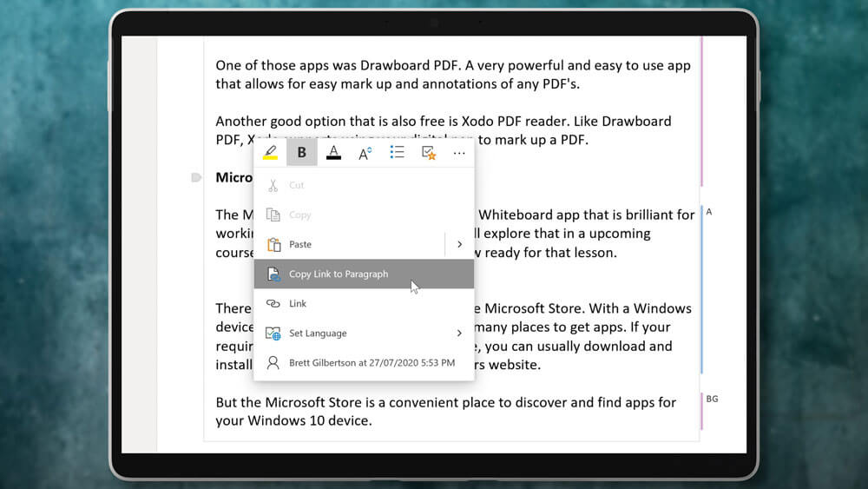Click the Brett Gilbertson author timestamp entry
The image size is (868, 489).
click(x=372, y=363)
